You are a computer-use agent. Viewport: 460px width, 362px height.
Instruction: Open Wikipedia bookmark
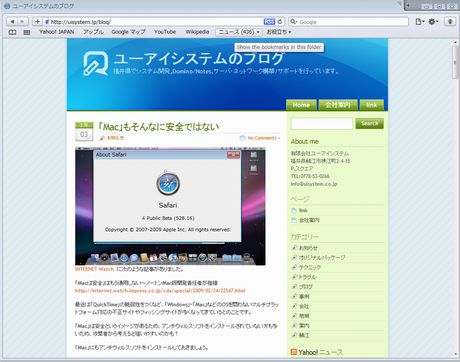197,32
